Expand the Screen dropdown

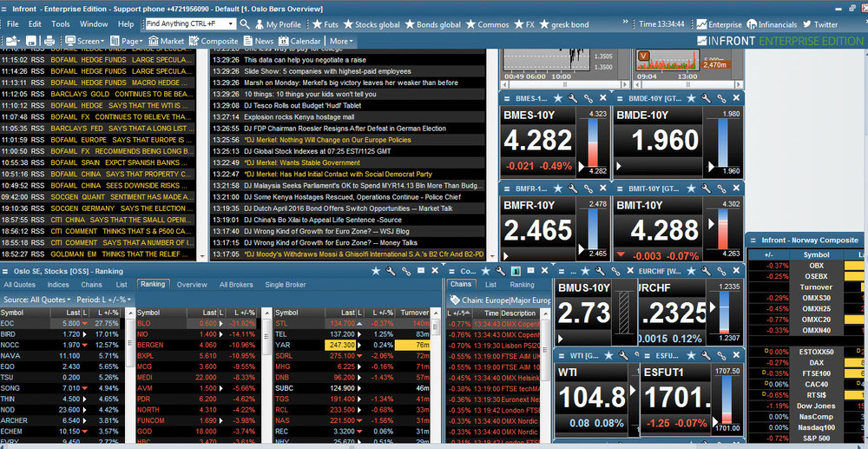85,41
